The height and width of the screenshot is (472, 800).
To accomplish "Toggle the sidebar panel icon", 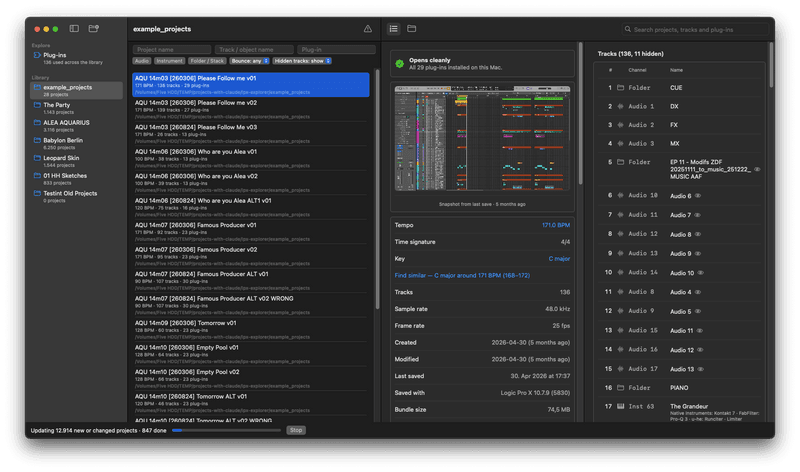I will (x=74, y=29).
